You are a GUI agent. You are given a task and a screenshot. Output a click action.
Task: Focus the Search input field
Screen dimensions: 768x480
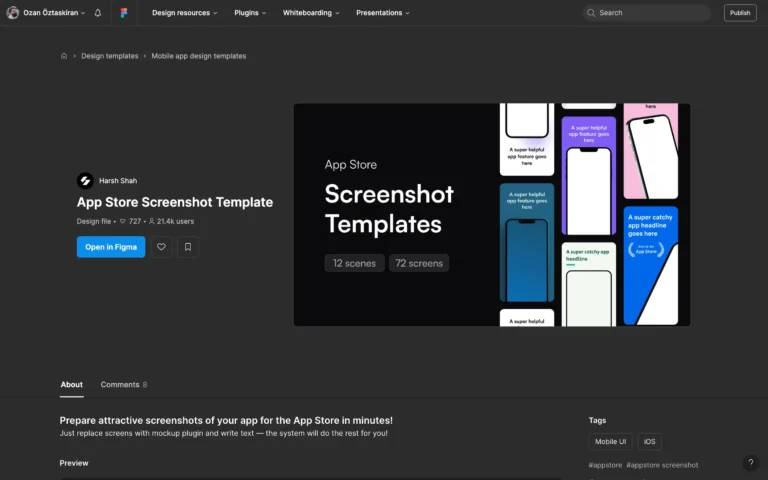click(x=647, y=13)
